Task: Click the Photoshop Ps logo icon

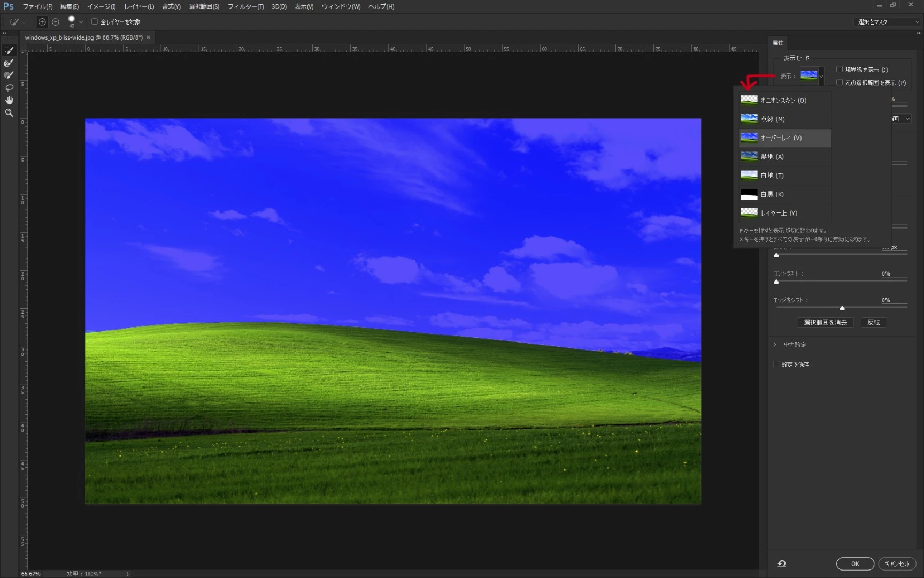Action: [9, 6]
